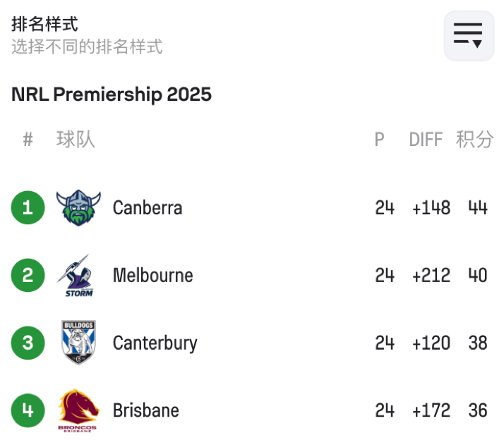
Task: Click the 排名样式 ranking style label
Action: click(44, 24)
